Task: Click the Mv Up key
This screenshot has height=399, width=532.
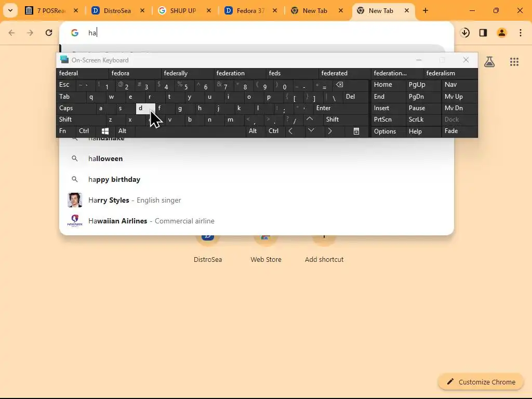Action: 459,97
